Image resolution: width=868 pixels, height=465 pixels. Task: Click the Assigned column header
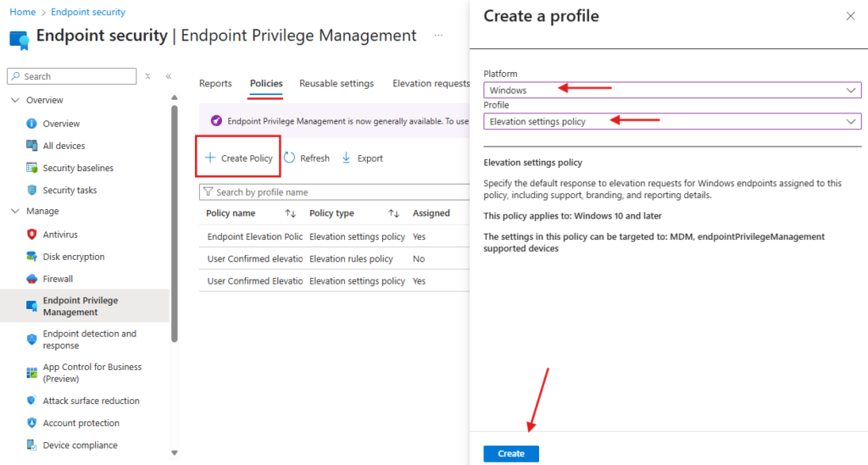[431, 213]
